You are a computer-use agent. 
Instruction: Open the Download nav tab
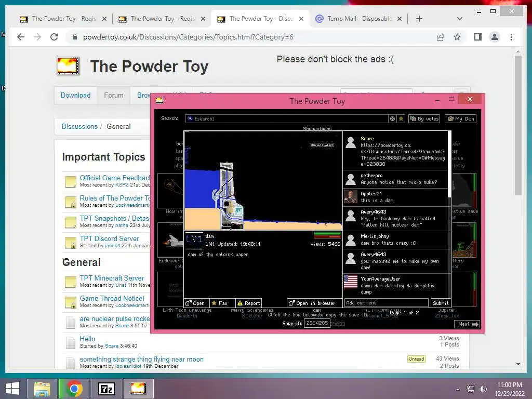75,96
